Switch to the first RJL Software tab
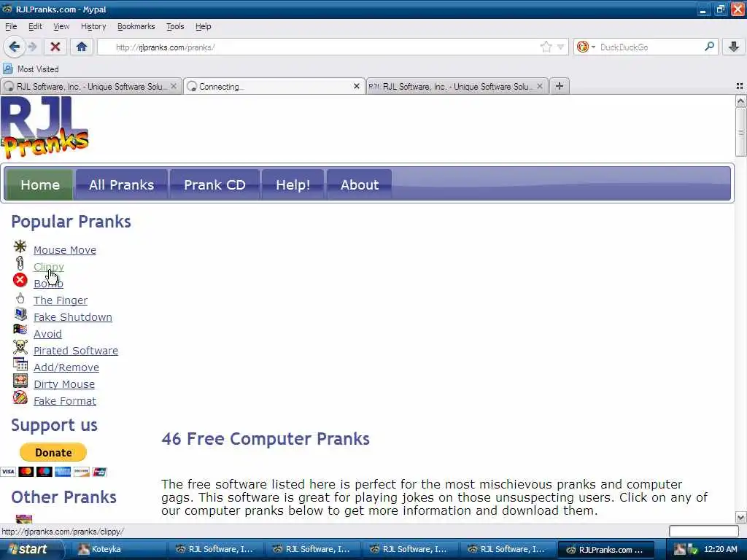This screenshot has height=560, width=747. [x=91, y=86]
